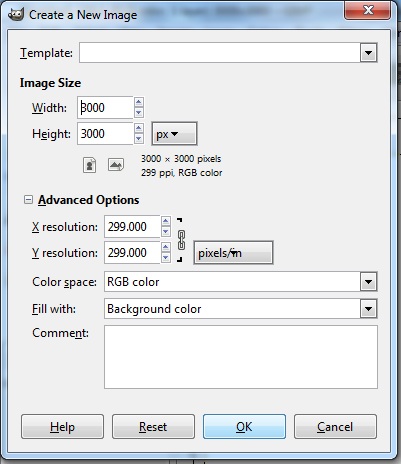Image resolution: width=401 pixels, height=464 pixels.
Task: Click the Reset button
Action: pyautogui.click(x=153, y=427)
